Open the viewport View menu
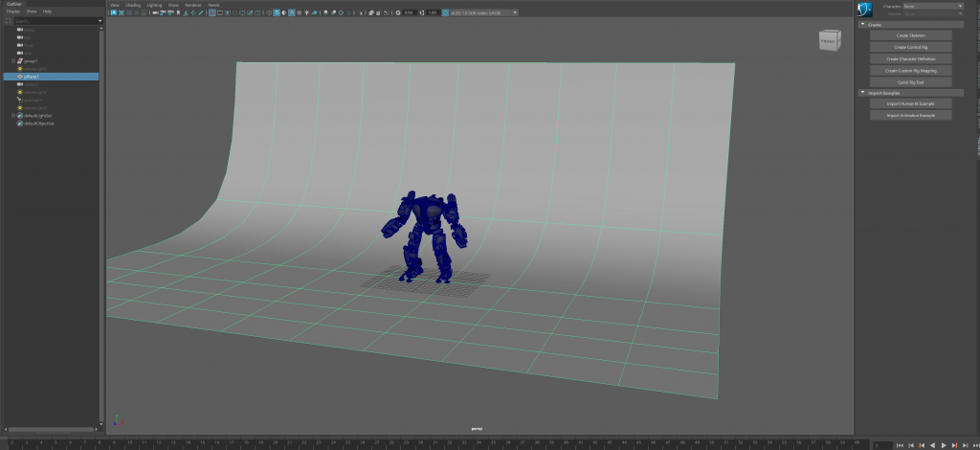Screen dimensions: 980x450 click(x=115, y=5)
